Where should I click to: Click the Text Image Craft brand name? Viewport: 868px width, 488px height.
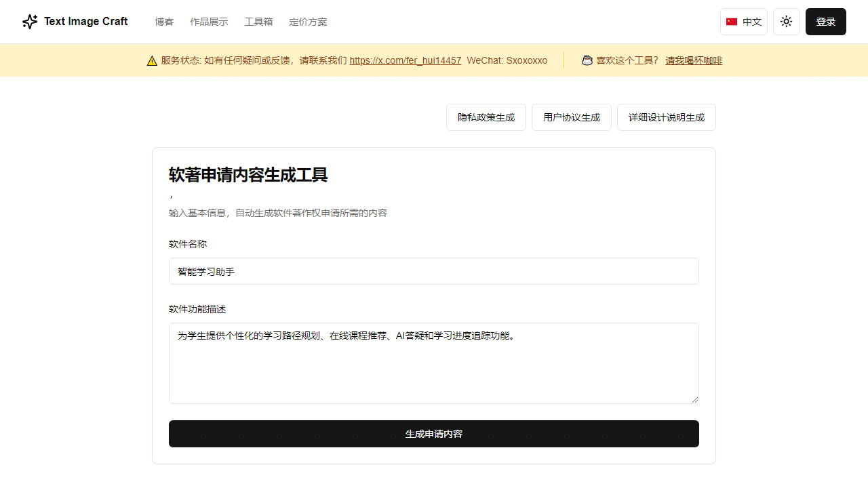click(86, 22)
